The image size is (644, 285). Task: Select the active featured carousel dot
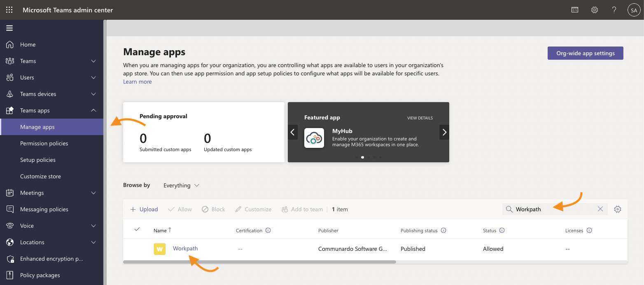click(362, 157)
